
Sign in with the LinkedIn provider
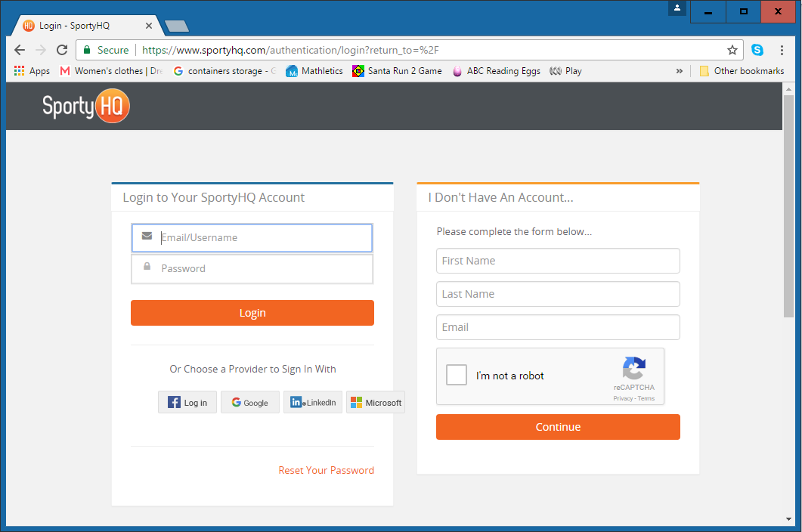[312, 402]
